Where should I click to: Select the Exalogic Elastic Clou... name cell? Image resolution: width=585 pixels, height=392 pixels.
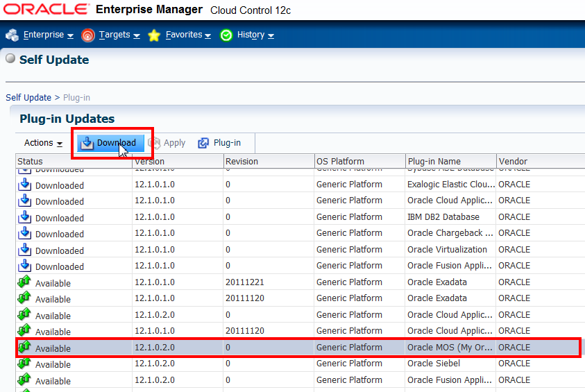(451, 185)
